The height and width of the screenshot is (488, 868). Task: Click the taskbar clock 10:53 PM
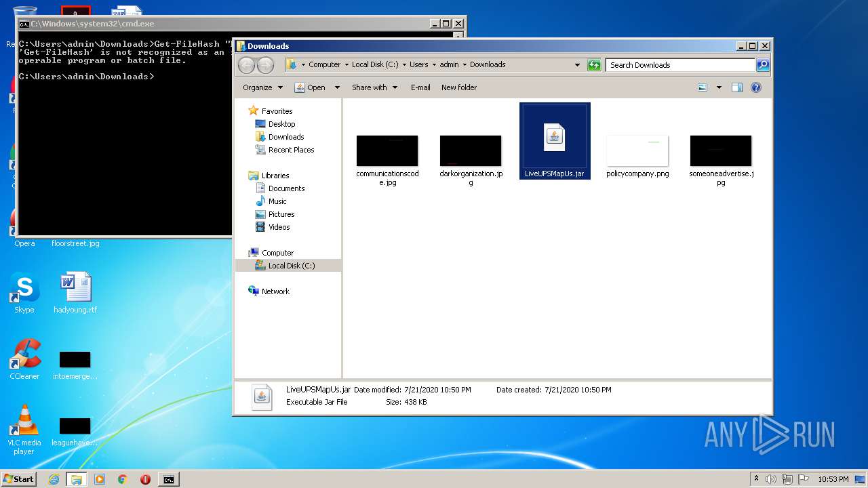(833, 479)
